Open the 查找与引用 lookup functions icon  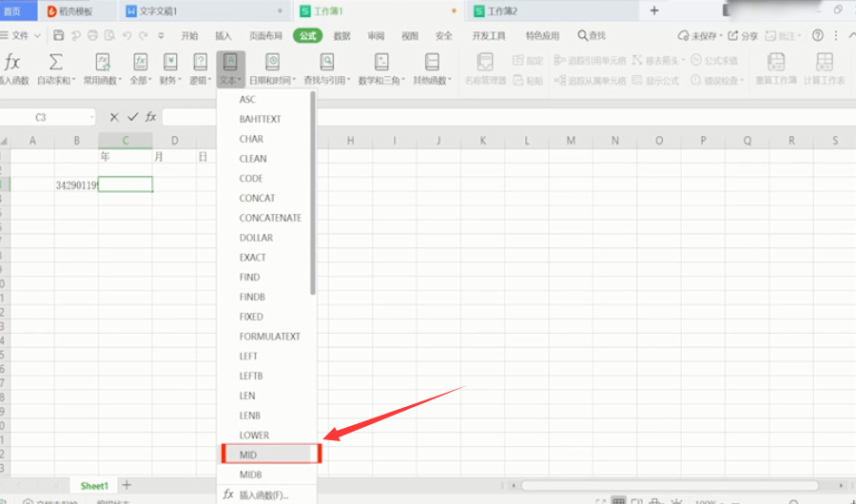pyautogui.click(x=327, y=62)
